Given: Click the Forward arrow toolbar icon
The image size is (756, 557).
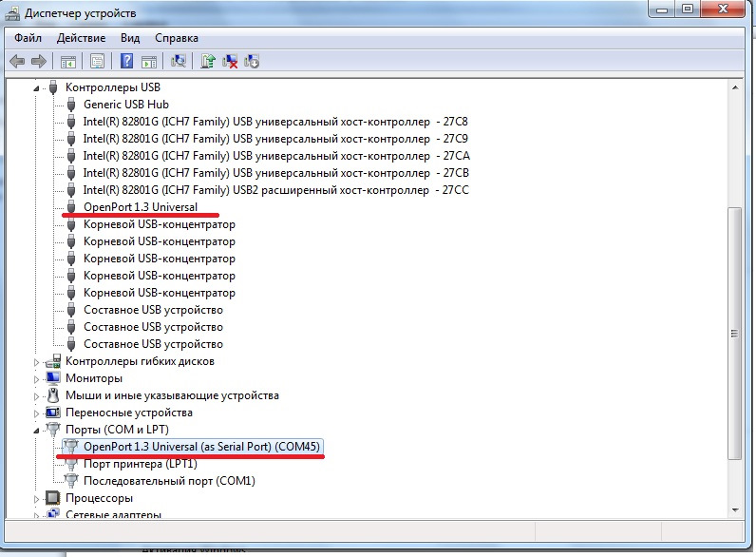Looking at the screenshot, I should click(39, 61).
